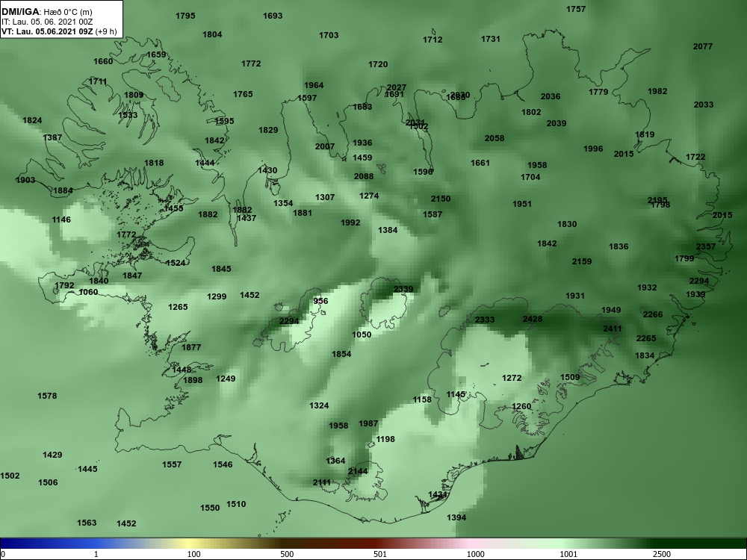
Task: Click the map value 1903
Action: [25, 180]
